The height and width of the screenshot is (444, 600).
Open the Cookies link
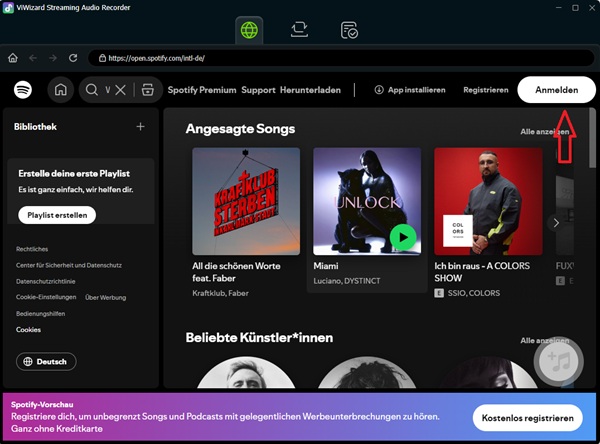coord(28,330)
